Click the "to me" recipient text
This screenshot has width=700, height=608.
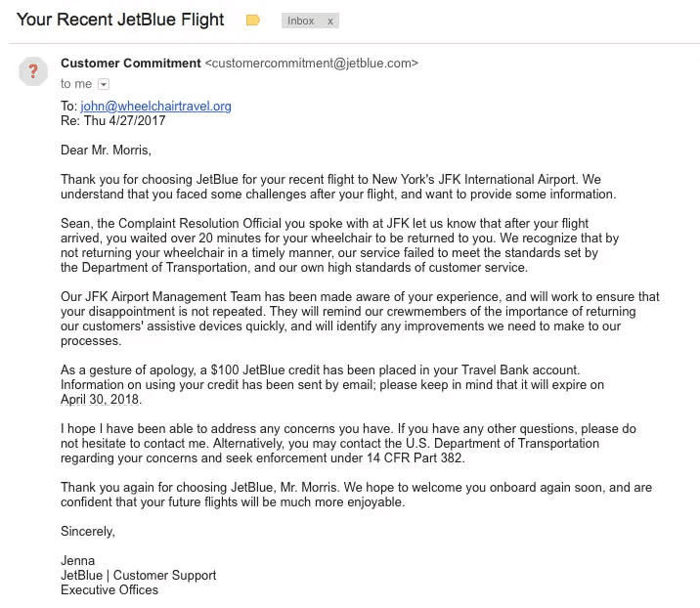coord(75,84)
